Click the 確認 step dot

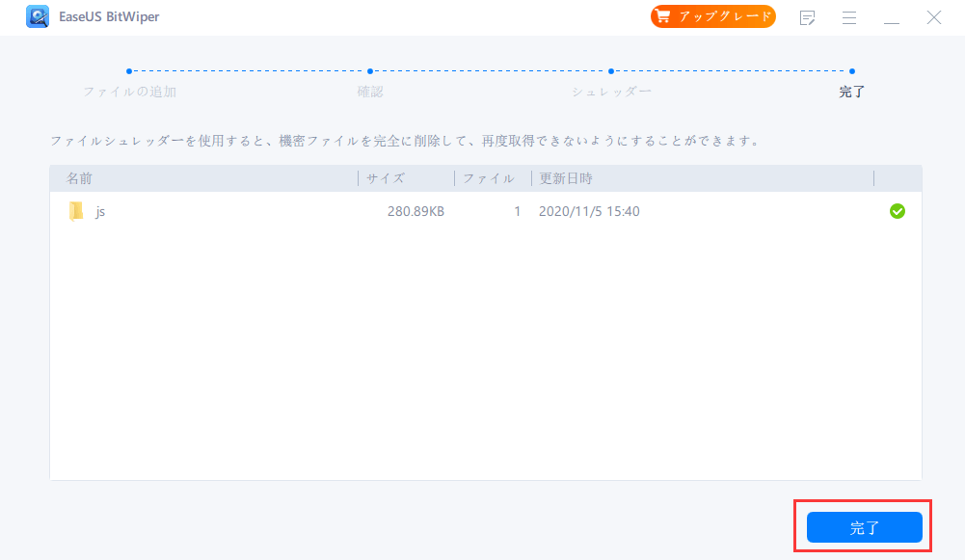click(x=370, y=70)
